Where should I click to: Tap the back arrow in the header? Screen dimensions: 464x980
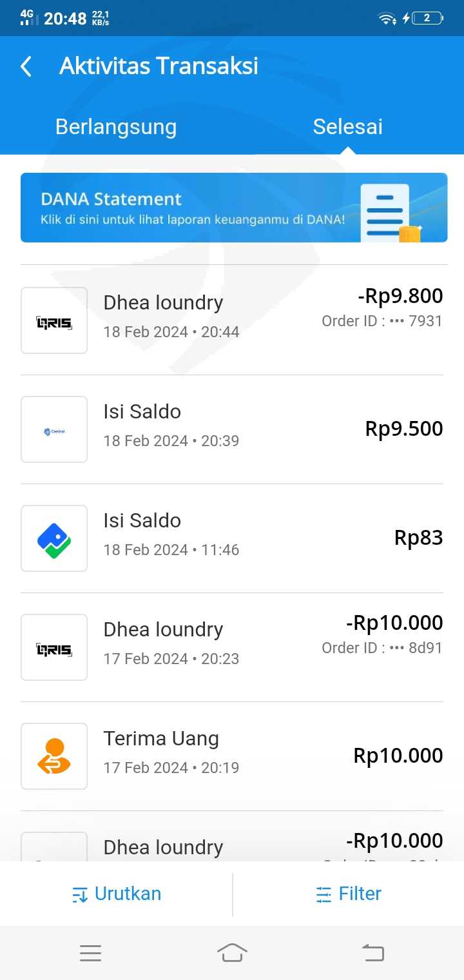point(26,66)
